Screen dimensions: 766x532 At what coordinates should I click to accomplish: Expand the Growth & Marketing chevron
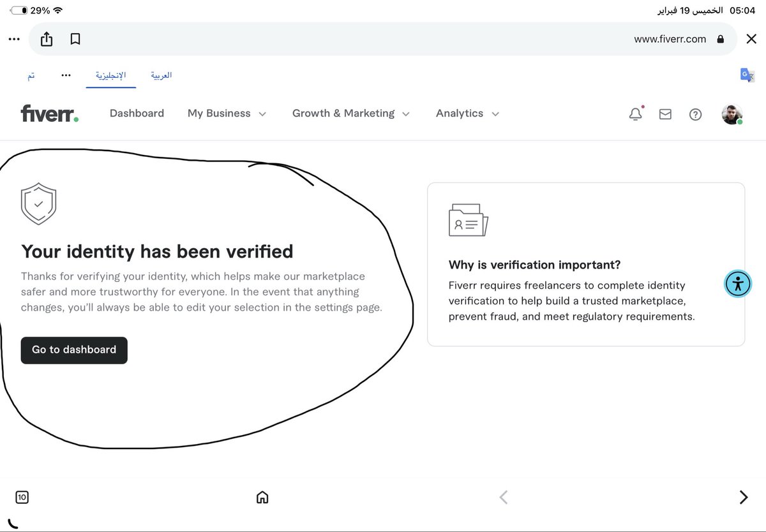pyautogui.click(x=406, y=114)
